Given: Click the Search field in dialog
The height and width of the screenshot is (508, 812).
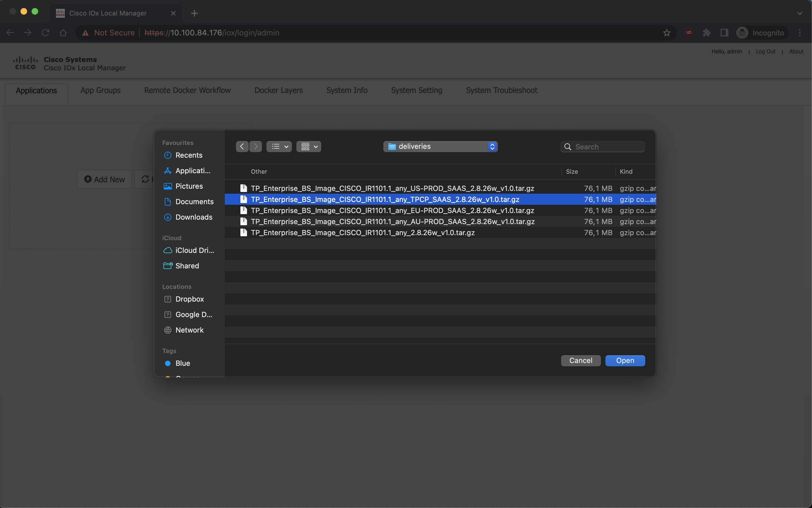Looking at the screenshot, I should pos(607,147).
